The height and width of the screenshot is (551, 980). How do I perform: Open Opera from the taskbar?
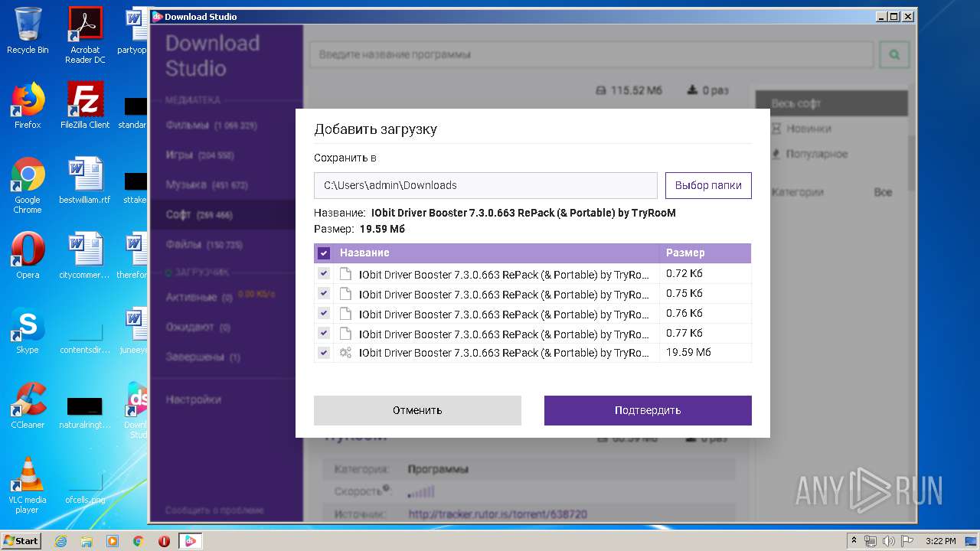pos(164,541)
